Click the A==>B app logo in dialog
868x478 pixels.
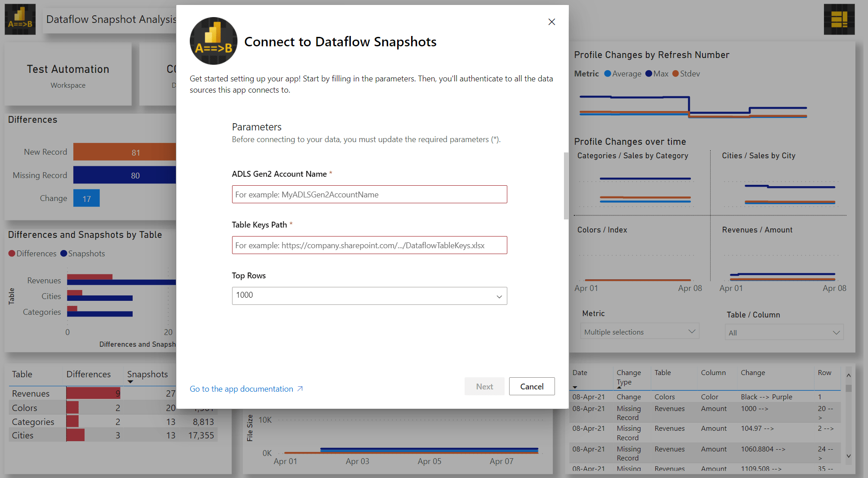[214, 41]
